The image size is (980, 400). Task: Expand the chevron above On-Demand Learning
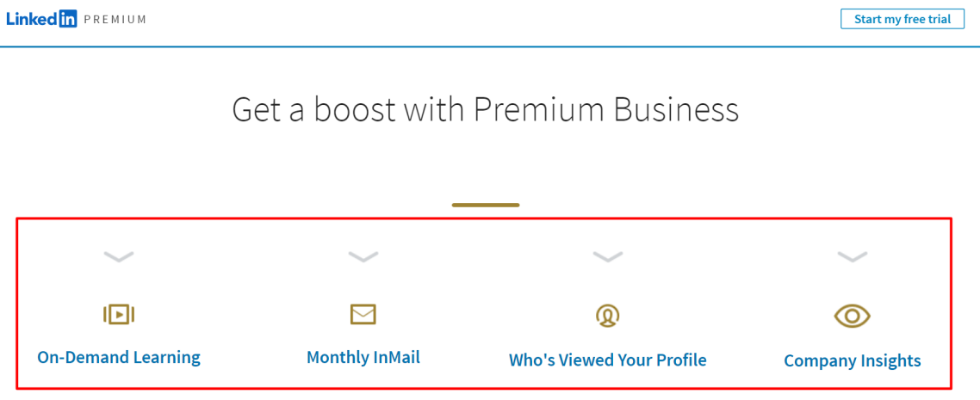click(x=119, y=255)
